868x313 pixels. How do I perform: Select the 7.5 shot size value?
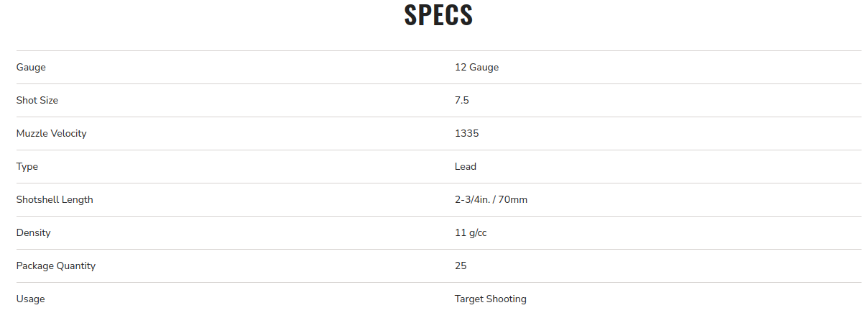(462, 100)
